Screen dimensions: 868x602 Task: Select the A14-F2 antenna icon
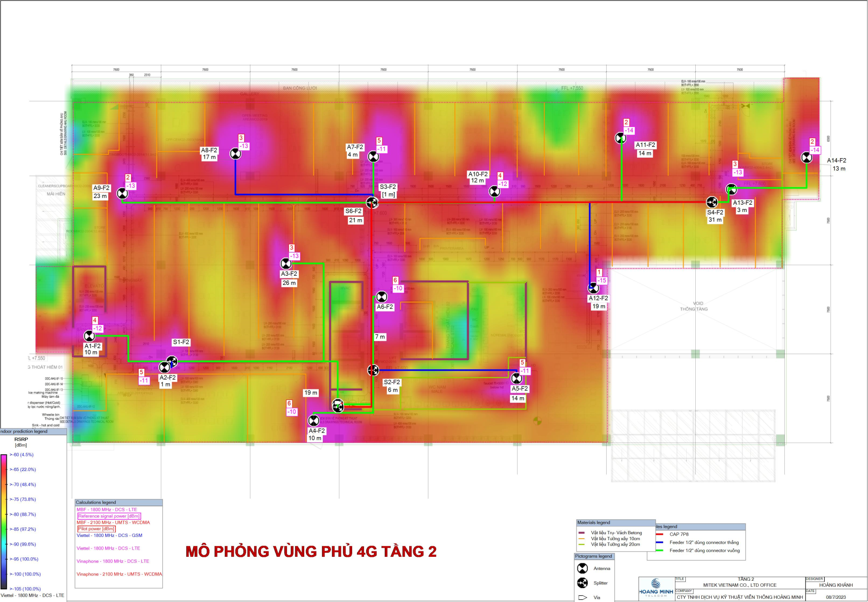807,157
